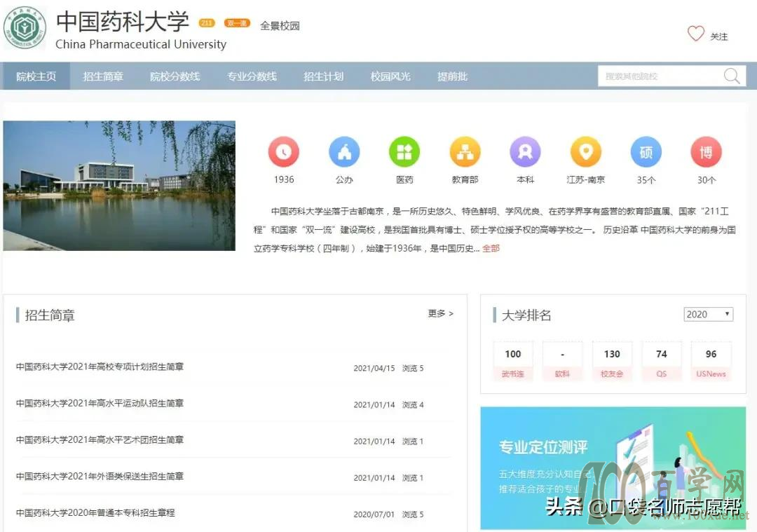757x532 pixels.
Task: Expand description with the 全部 link
Action: [x=491, y=248]
